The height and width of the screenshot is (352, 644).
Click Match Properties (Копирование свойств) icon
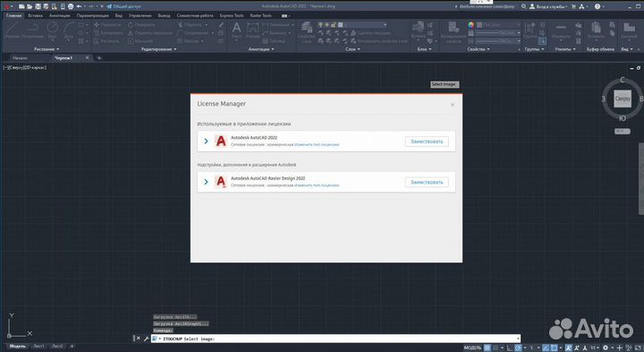453,32
